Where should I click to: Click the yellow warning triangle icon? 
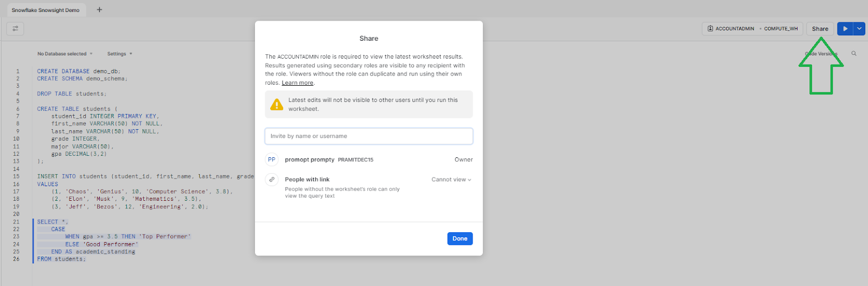(x=277, y=105)
